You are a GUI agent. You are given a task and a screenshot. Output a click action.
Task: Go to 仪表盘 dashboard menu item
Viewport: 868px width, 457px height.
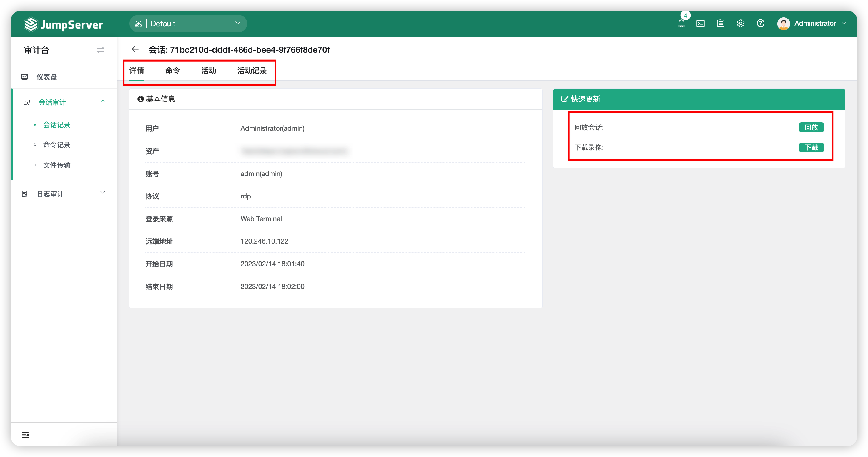pyautogui.click(x=47, y=77)
